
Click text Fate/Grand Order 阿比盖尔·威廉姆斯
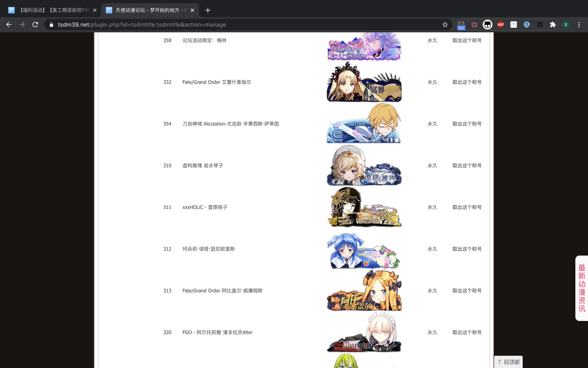(222, 291)
